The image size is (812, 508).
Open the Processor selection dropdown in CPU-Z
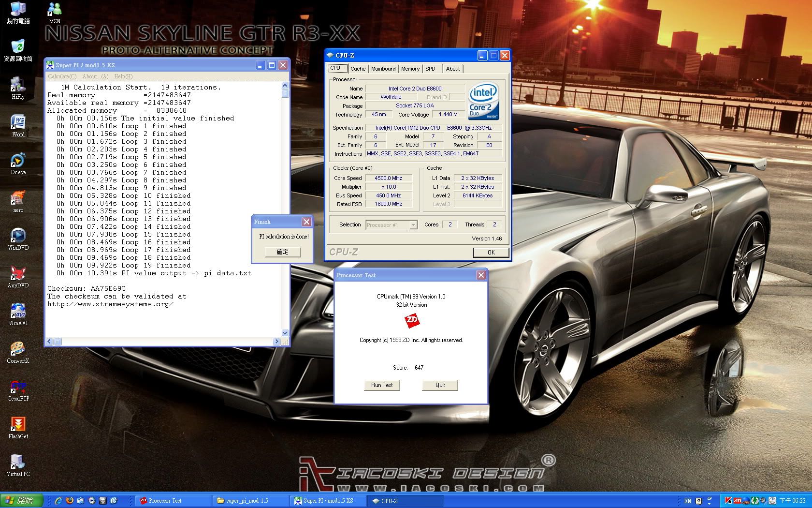coord(413,225)
